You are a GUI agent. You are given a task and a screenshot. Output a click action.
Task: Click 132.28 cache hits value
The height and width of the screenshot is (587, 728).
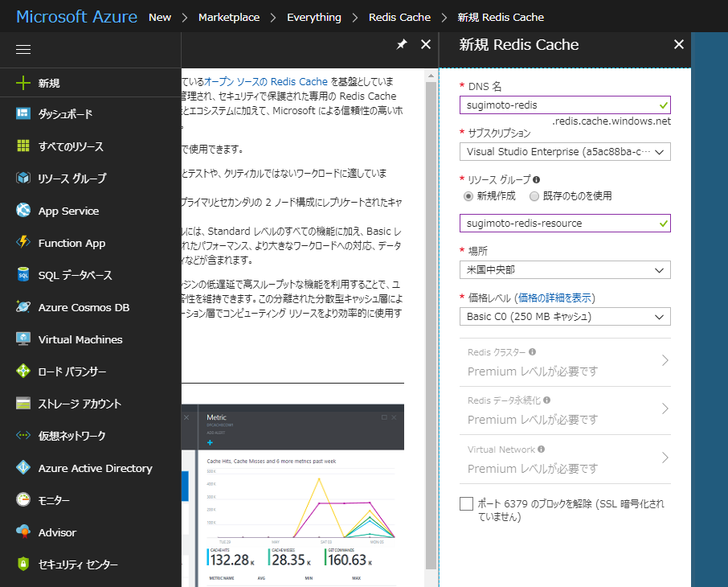232,560
